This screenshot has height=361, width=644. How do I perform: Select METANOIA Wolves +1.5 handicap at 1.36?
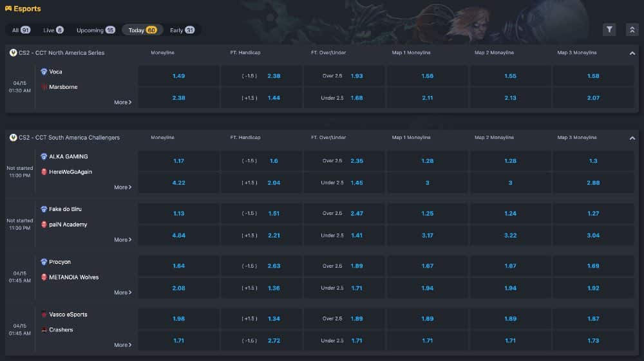pyautogui.click(x=261, y=288)
